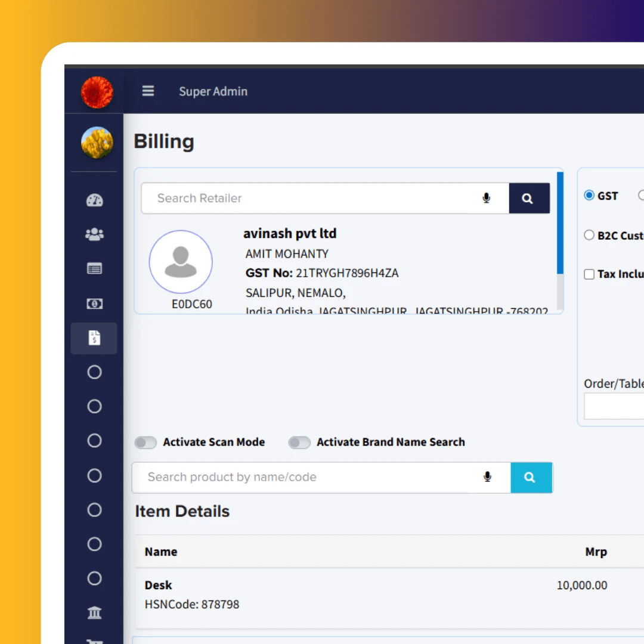The image size is (644, 644).
Task: Click the retailer card scrollbar
Action: pos(560,239)
